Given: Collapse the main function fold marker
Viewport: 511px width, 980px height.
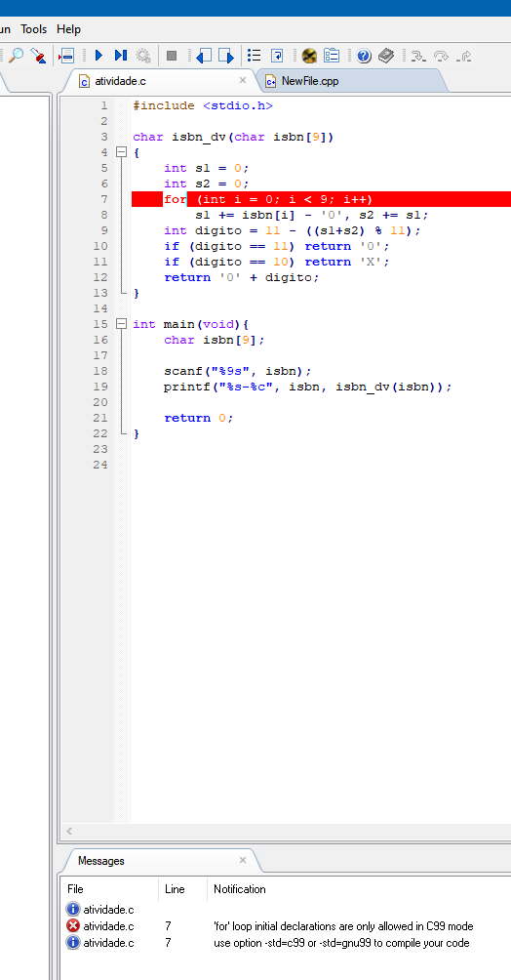Looking at the screenshot, I should [121, 324].
